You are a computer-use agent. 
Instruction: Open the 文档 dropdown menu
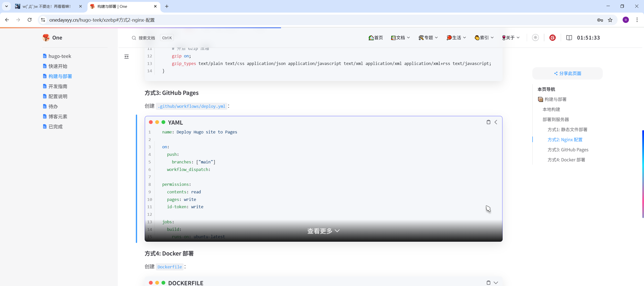[x=400, y=38]
